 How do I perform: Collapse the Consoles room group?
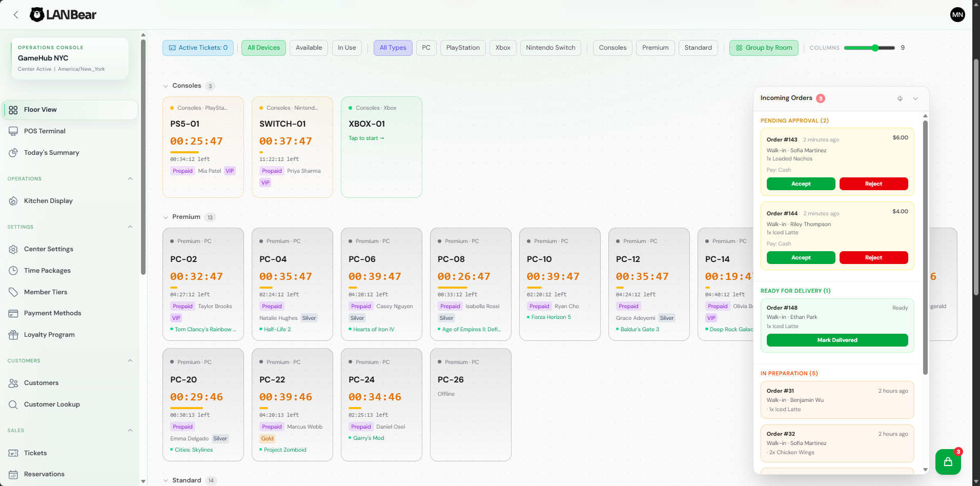pos(166,86)
